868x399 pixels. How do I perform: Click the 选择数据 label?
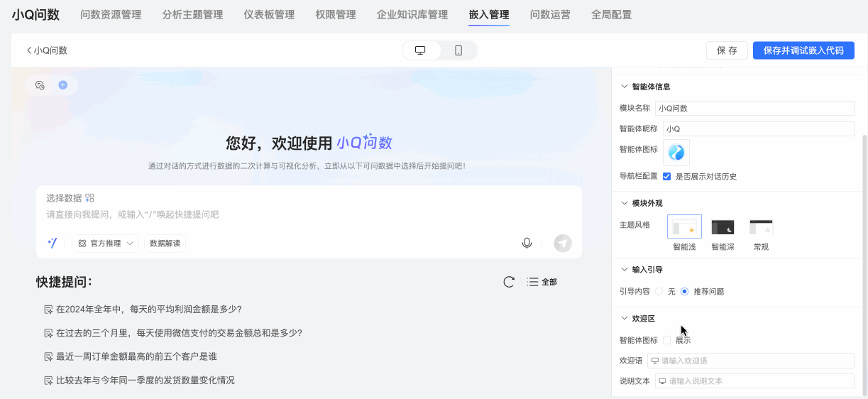tap(64, 198)
